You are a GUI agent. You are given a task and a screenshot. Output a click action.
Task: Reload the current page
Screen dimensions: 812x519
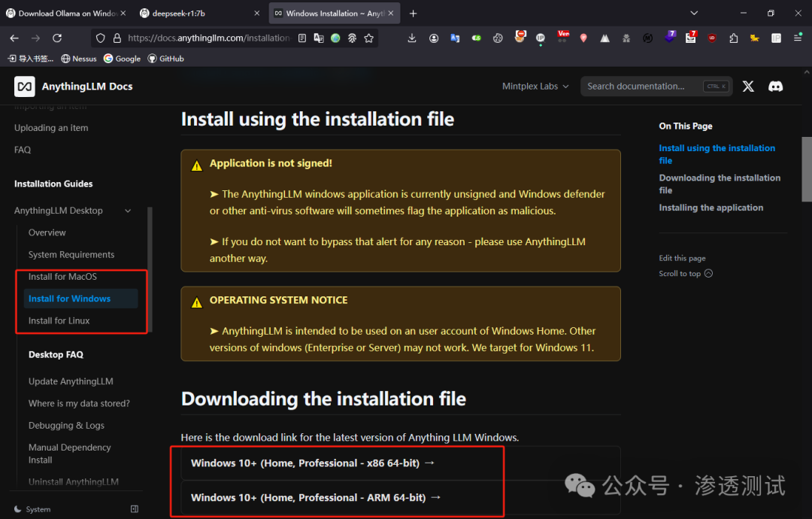point(57,38)
